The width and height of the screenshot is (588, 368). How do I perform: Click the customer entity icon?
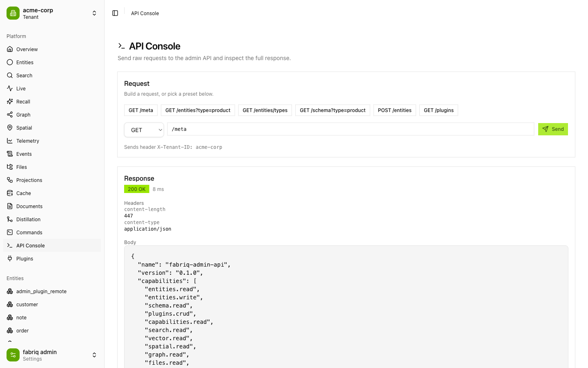pyautogui.click(x=10, y=304)
